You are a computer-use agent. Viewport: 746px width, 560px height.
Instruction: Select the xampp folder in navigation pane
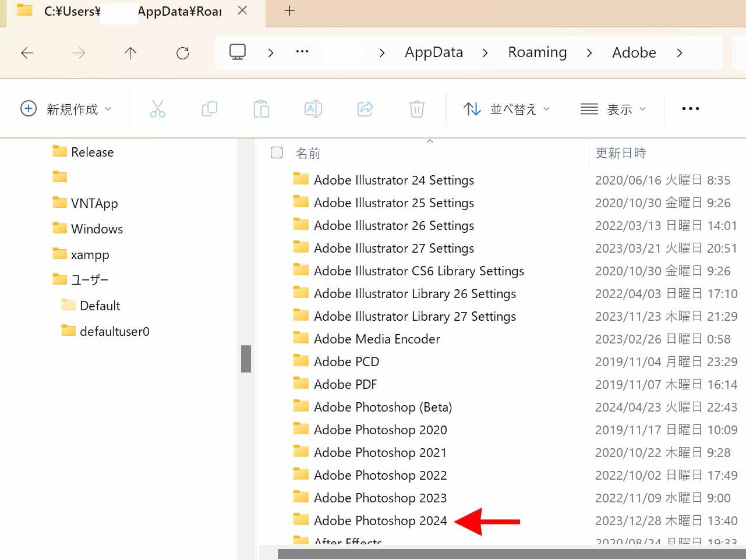tap(80, 254)
